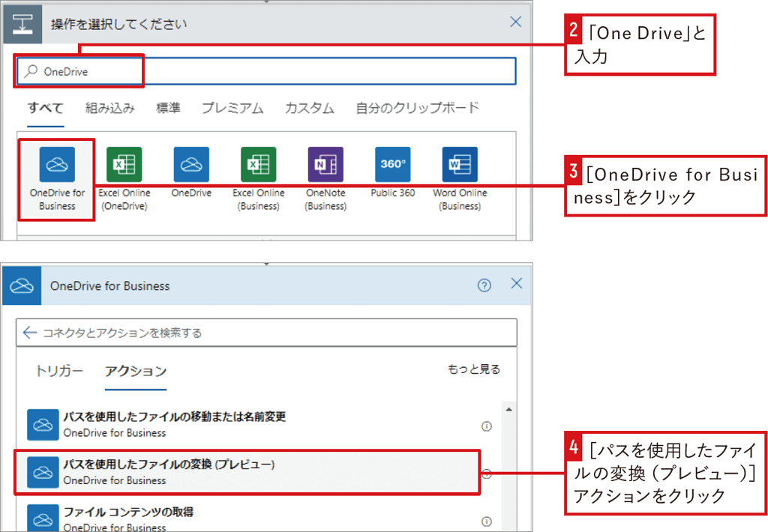
Task: Open the Public 360 connector
Action: click(392, 165)
